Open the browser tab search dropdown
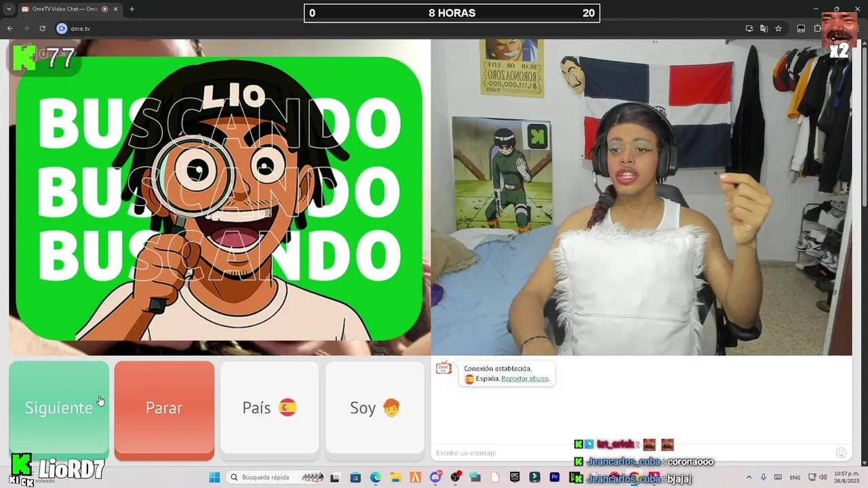 [9, 9]
